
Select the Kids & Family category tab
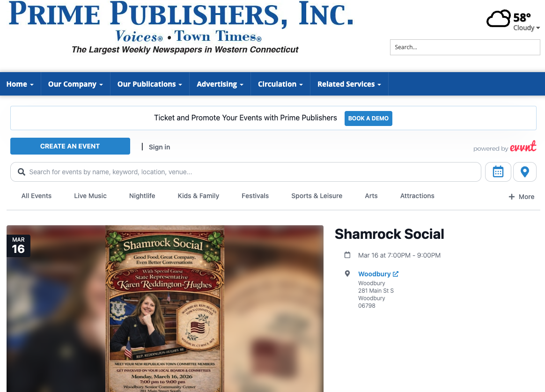click(x=199, y=196)
